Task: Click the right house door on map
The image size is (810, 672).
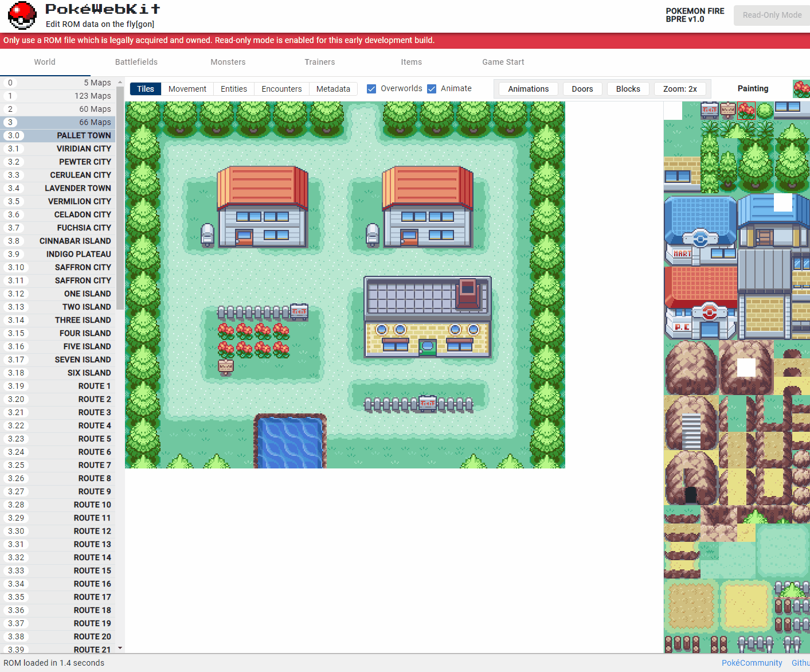Action: point(409,237)
